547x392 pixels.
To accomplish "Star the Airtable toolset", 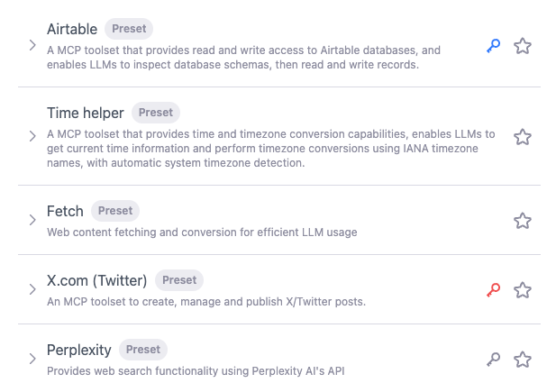I will coord(523,46).
